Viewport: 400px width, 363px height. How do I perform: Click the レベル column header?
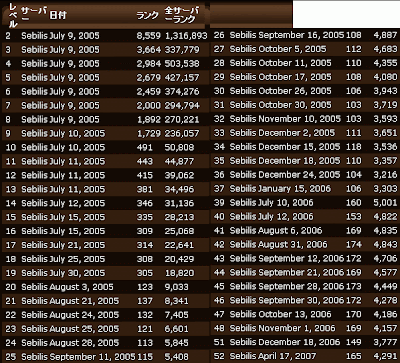(12, 15)
